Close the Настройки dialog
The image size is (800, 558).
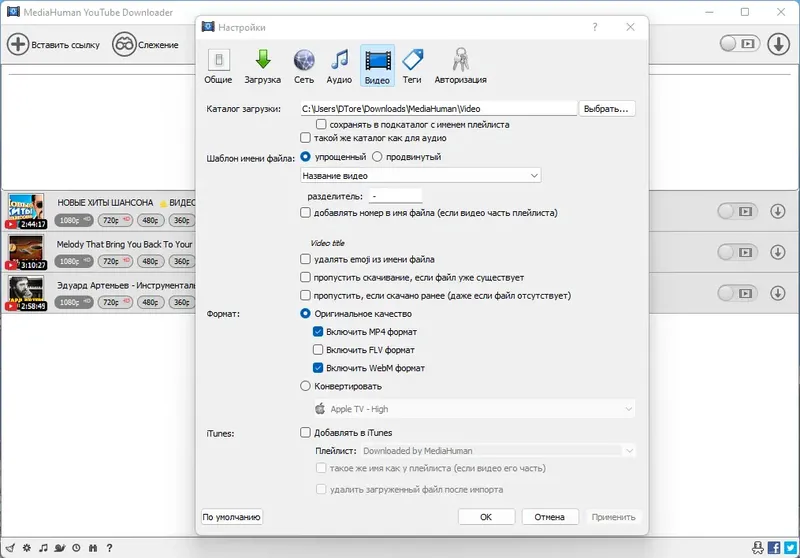pos(631,27)
